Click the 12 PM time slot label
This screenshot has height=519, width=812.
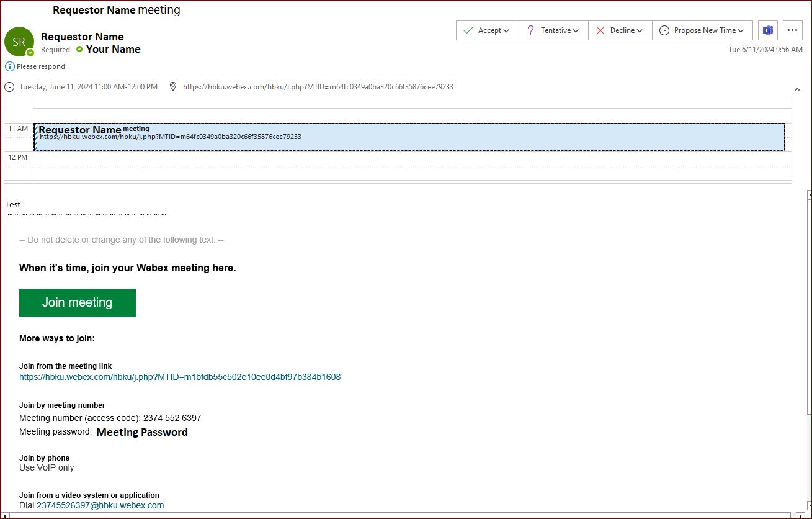point(18,157)
